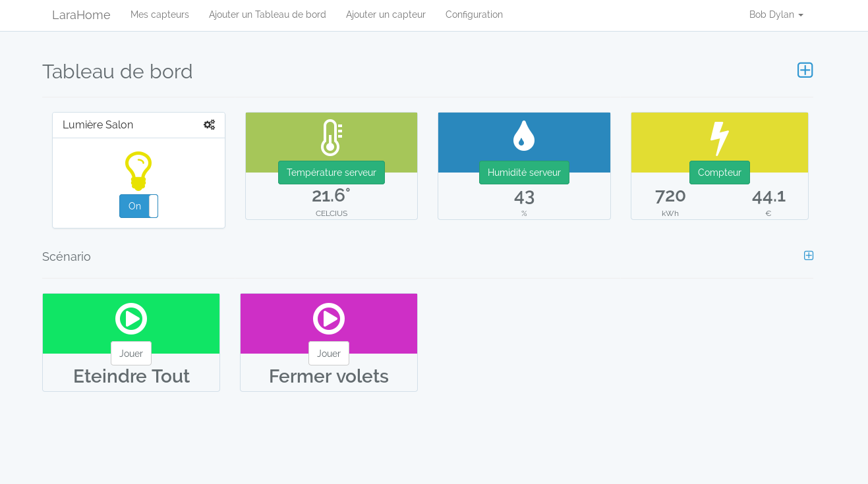This screenshot has width=868, height=484.
Task: Click Jouer on Eteindre Tout scenario
Action: [131, 354]
